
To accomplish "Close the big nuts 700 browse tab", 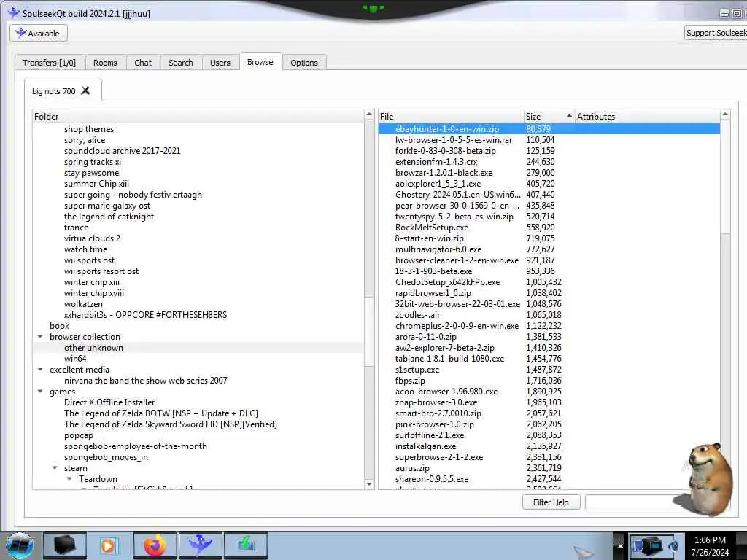I will pos(85,90).
